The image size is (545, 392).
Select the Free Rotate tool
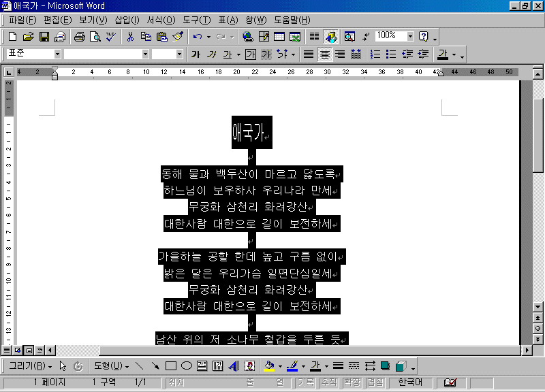(x=78, y=366)
